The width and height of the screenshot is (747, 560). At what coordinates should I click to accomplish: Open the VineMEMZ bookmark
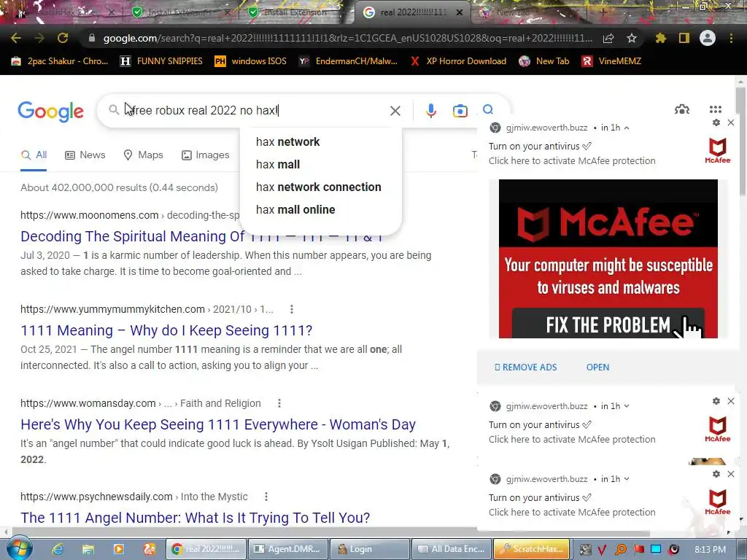click(611, 61)
